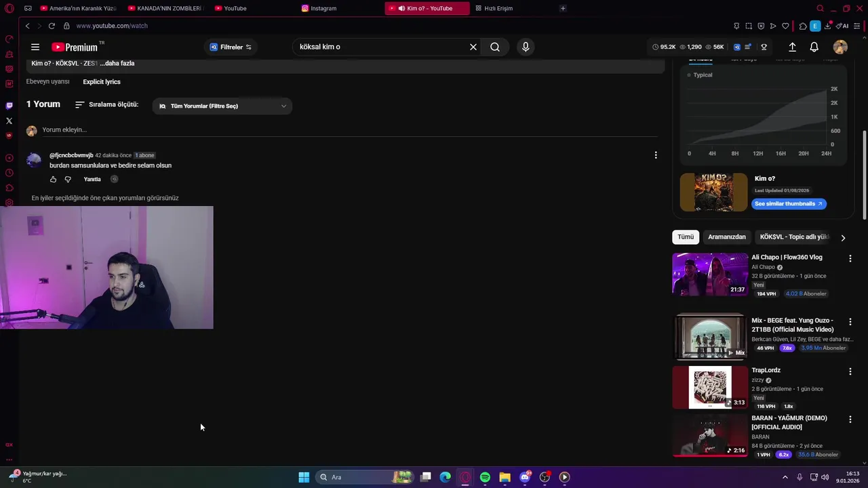Open more options for BARAN - YAĞMUR video
Viewport: 868px width, 488px height.
[850, 420]
